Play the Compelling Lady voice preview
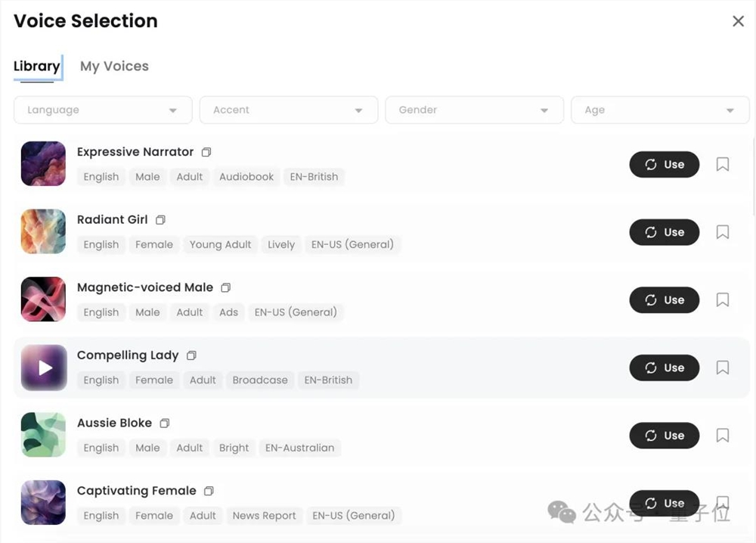756x543 pixels. [44, 368]
